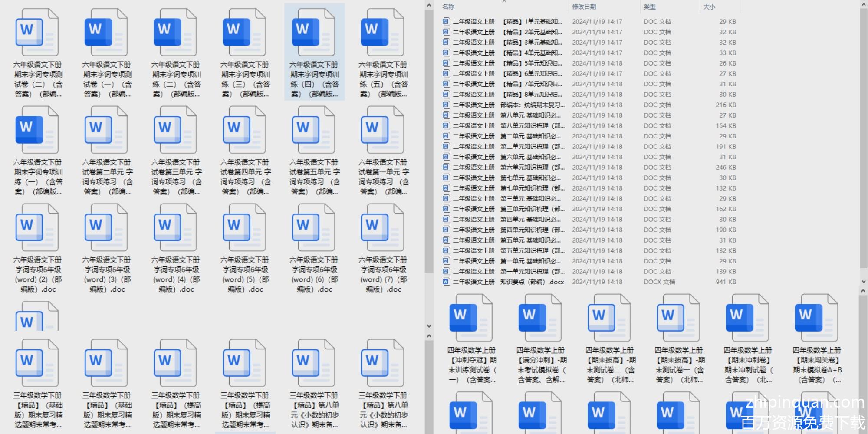Select Word icon 字词专项6年级(word) (7)
868x434 pixels.
[382, 228]
